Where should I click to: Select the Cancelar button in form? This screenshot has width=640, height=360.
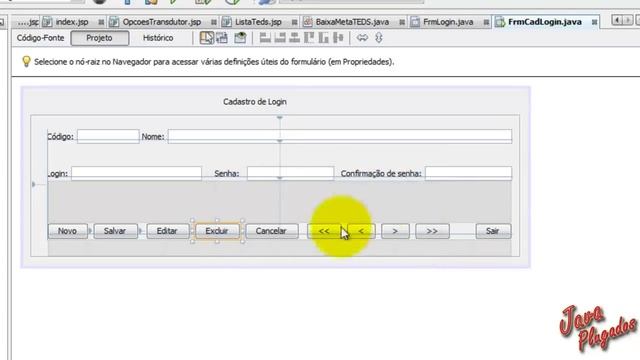(271, 231)
